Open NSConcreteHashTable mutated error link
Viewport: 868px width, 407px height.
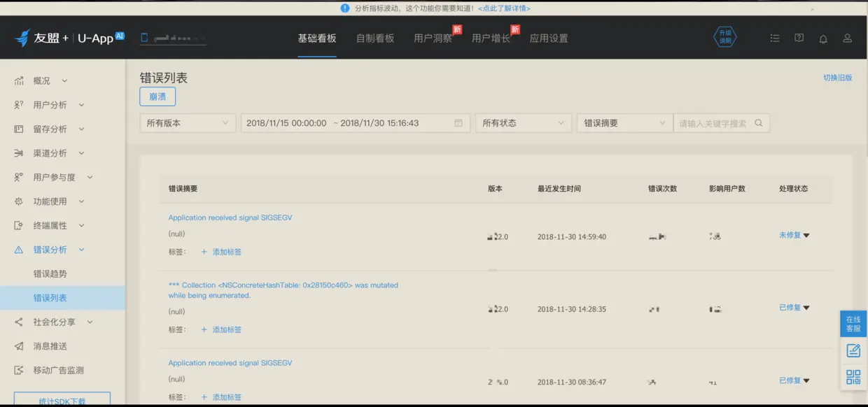coord(283,290)
